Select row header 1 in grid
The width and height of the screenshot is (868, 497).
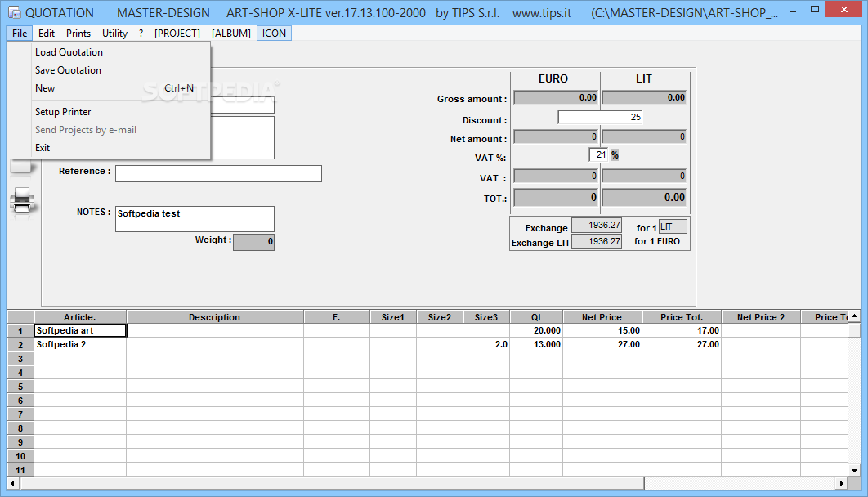[x=20, y=331]
